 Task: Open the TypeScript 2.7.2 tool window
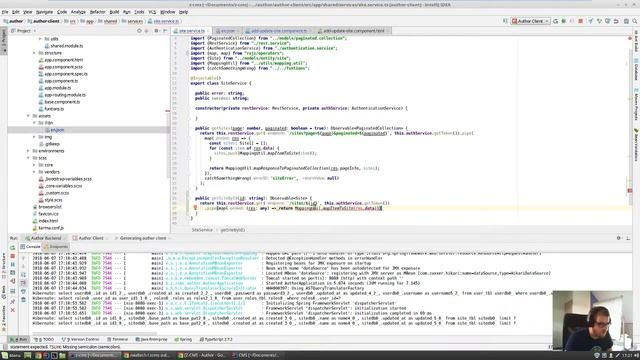pyautogui.click(x=216, y=339)
